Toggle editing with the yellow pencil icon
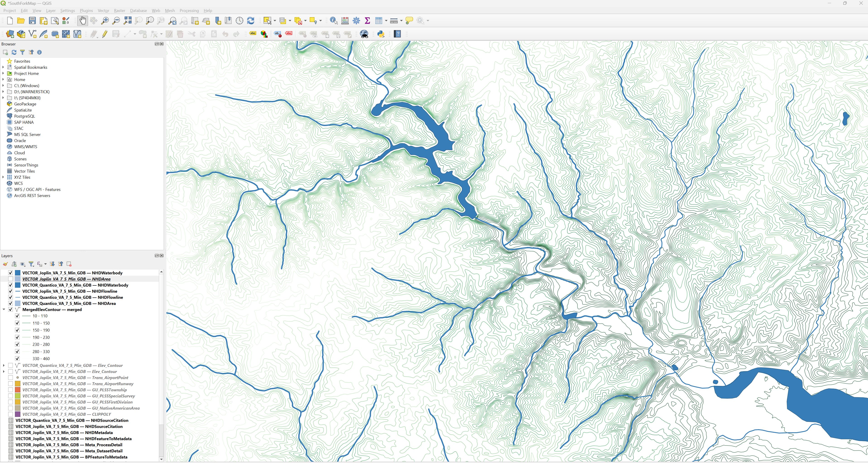Viewport: 868px width, 463px height. click(105, 34)
